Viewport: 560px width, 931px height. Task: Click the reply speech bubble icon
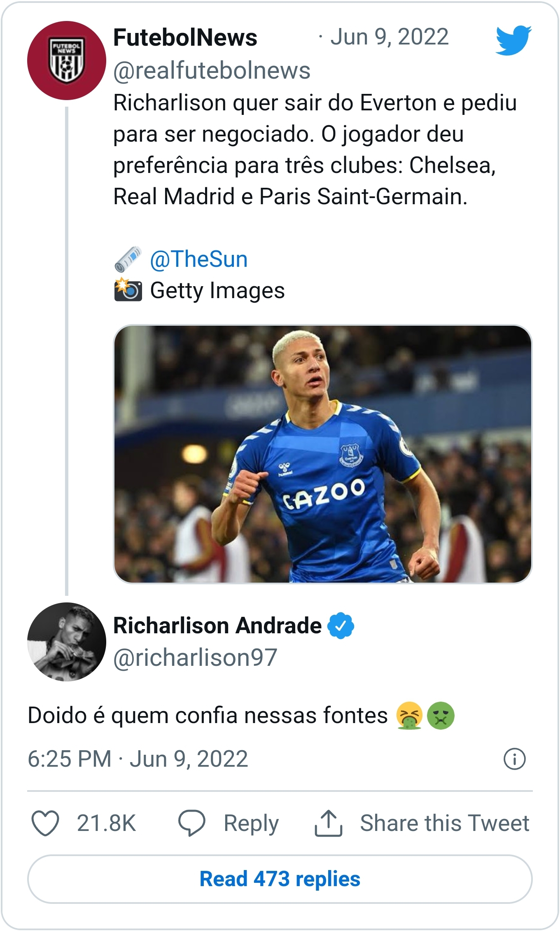[191, 824]
